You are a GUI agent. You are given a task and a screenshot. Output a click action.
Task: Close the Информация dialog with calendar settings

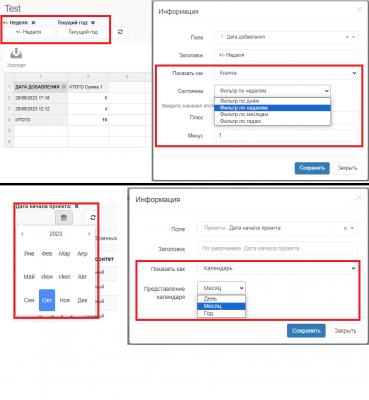[359, 198]
